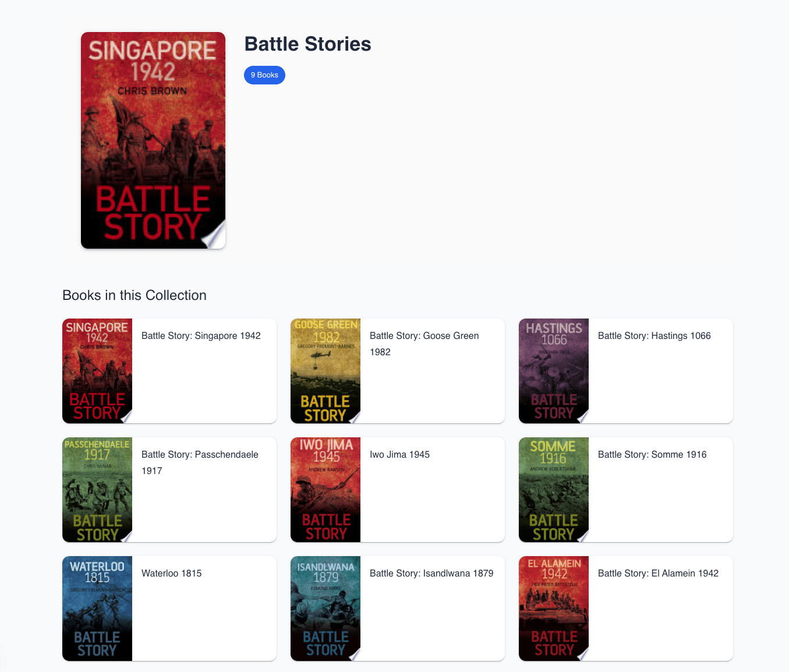Click the Goose Green 1982 cover thumbnail
Viewport: 789px width, 672px height.
coord(325,371)
